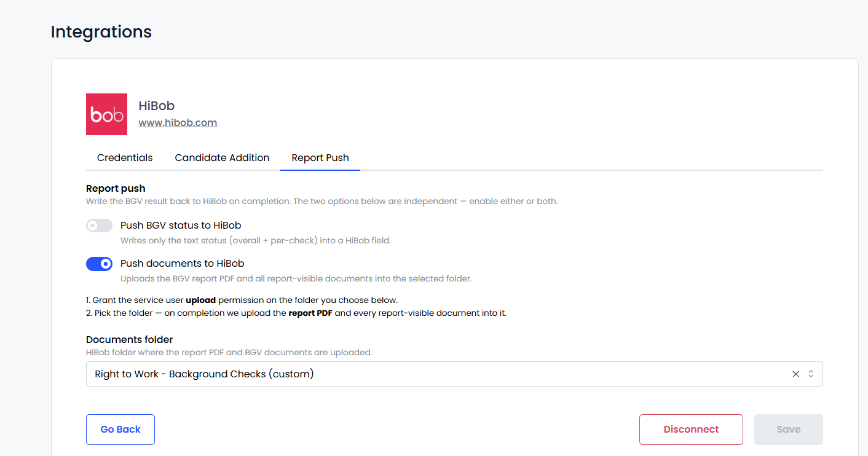868x456 pixels.
Task: Click the Report push section heading
Action: point(116,188)
